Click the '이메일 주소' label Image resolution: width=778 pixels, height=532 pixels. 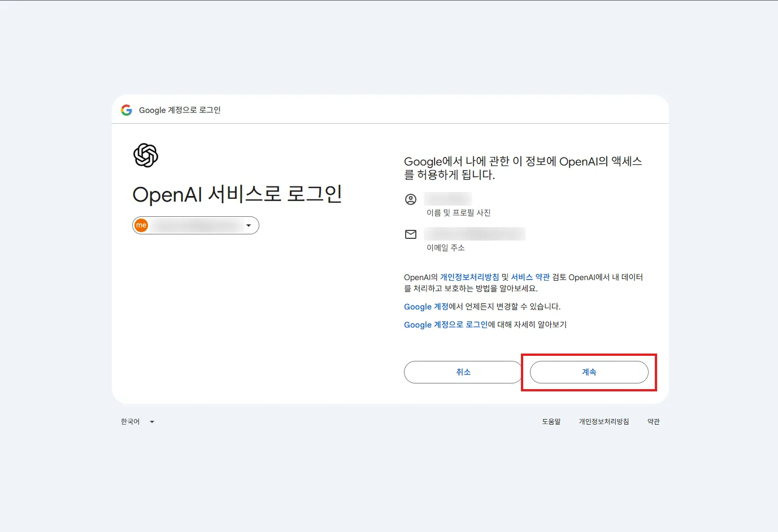point(446,248)
